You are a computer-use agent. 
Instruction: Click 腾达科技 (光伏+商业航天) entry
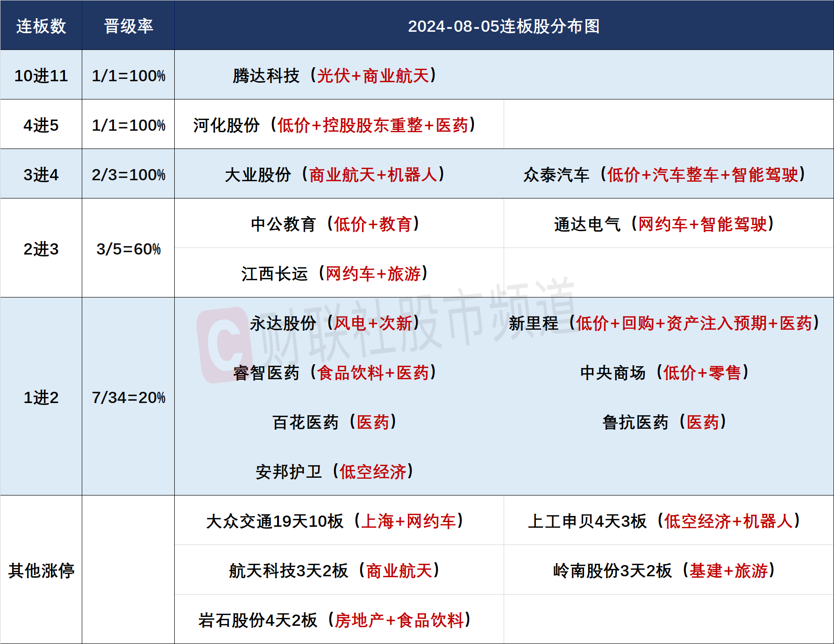(335, 76)
